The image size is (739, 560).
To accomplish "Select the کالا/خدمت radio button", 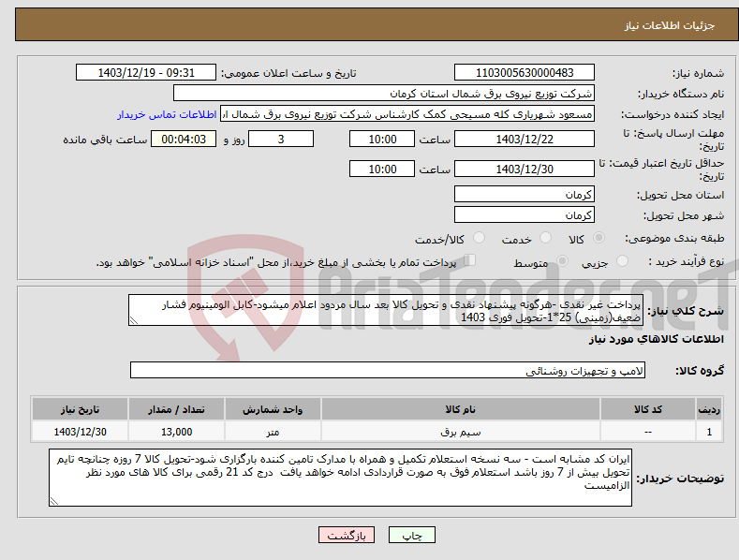I will [479, 238].
